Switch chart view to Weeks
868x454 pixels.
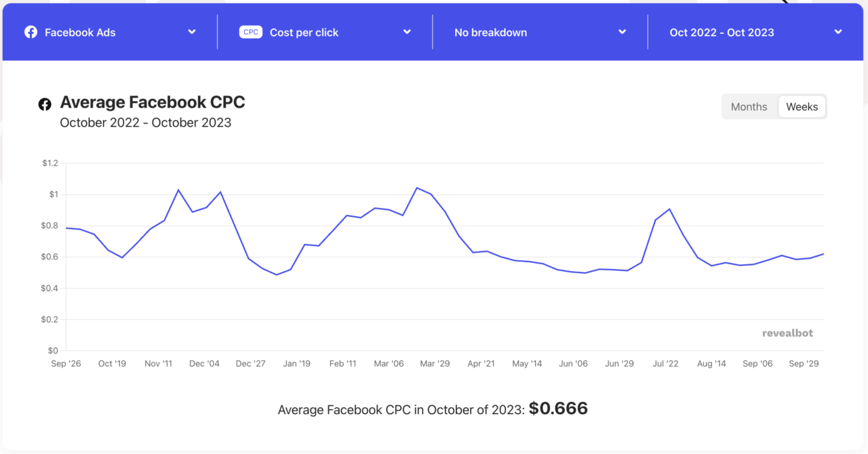(x=802, y=106)
